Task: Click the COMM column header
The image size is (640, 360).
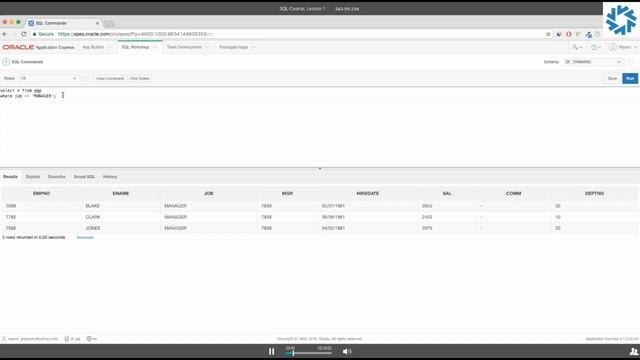Action: pyautogui.click(x=513, y=193)
